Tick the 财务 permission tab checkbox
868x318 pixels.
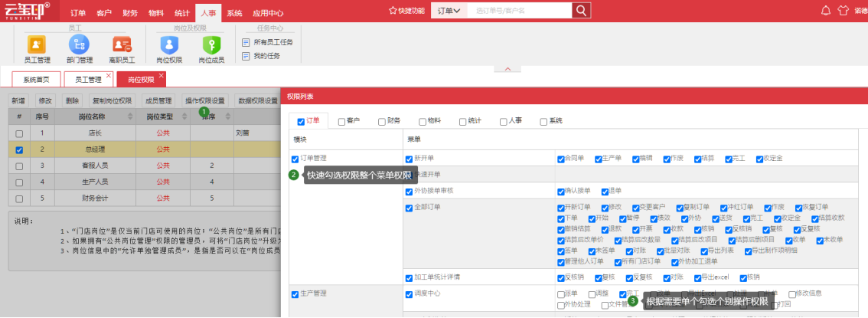tap(382, 121)
